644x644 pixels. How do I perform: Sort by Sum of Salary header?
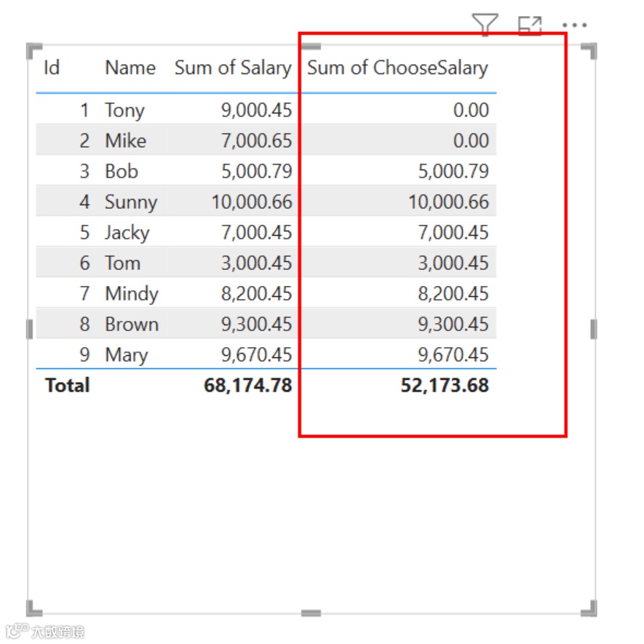(x=234, y=68)
